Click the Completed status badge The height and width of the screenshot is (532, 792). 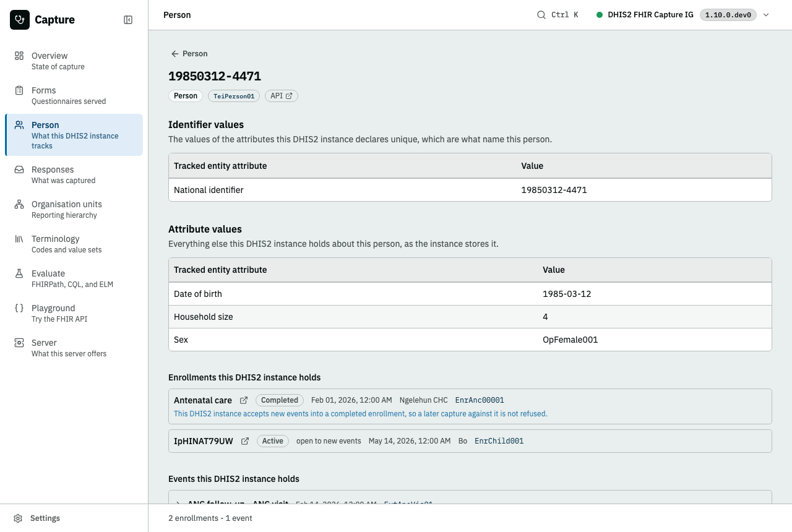(280, 400)
